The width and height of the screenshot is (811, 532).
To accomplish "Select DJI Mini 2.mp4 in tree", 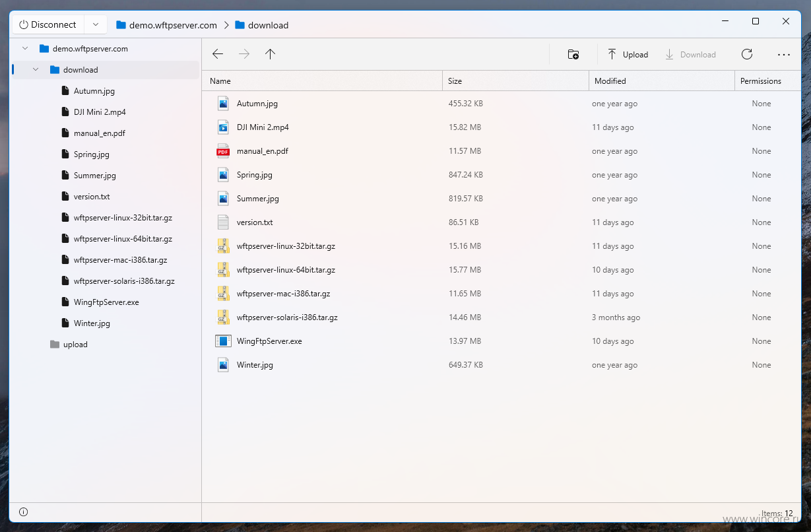I will coord(100,112).
